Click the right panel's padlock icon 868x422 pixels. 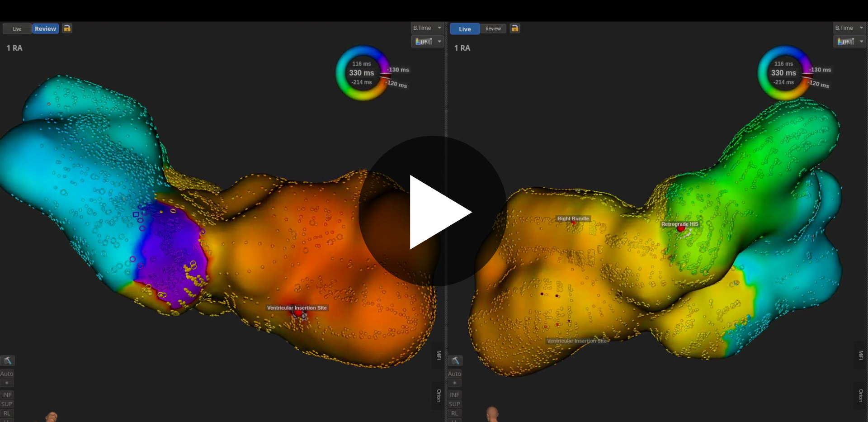click(x=515, y=28)
